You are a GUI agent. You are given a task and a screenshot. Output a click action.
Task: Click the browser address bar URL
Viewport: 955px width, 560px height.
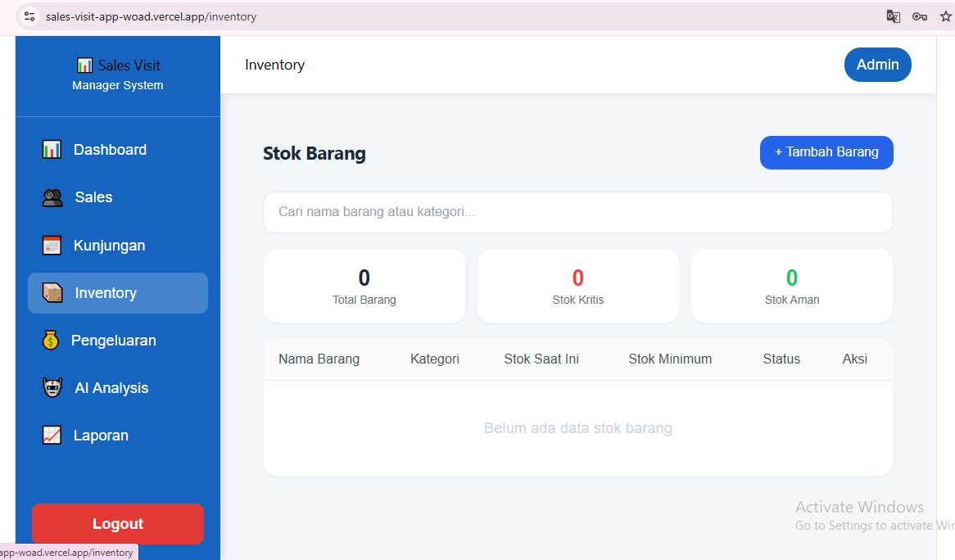pos(151,16)
